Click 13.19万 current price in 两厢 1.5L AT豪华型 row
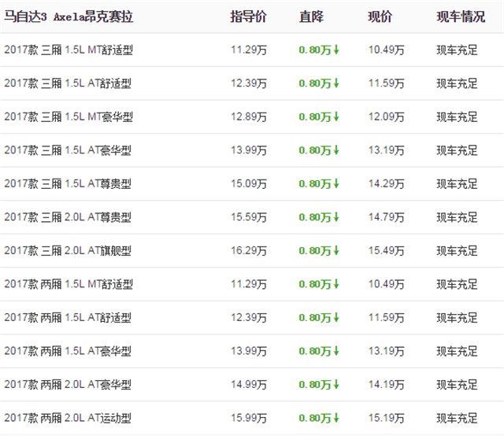Screen dimensions: 504x436 [387, 351]
